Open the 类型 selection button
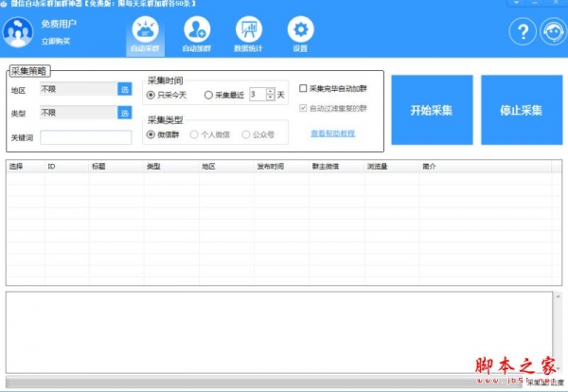The height and width of the screenshot is (392, 568). pos(124,113)
